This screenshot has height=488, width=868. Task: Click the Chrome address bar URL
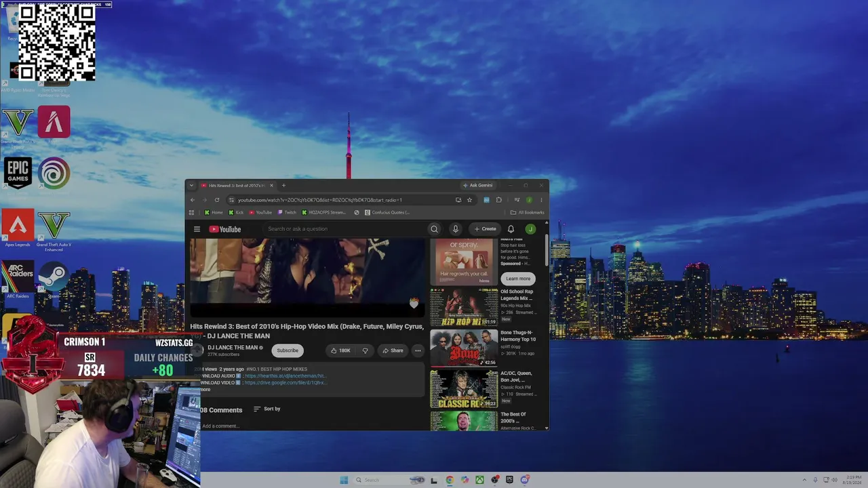tap(320, 200)
